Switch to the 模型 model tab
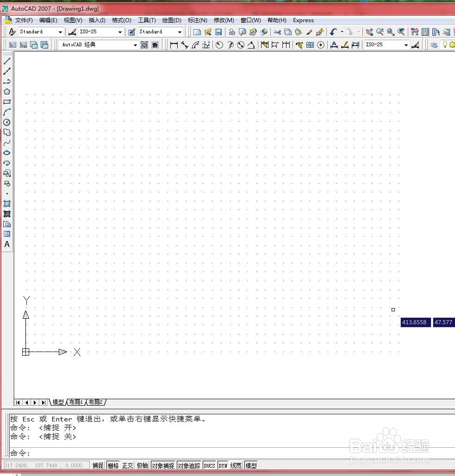The image size is (455, 476). (x=58, y=402)
